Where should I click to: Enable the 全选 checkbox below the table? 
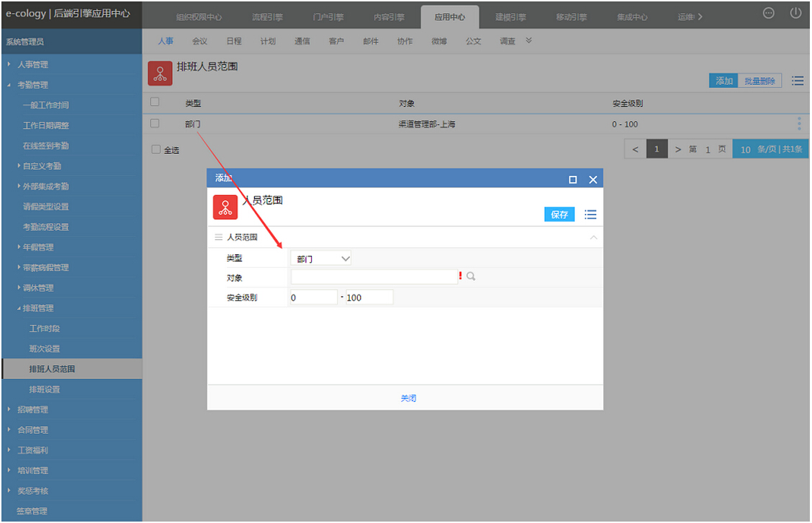tap(156, 150)
